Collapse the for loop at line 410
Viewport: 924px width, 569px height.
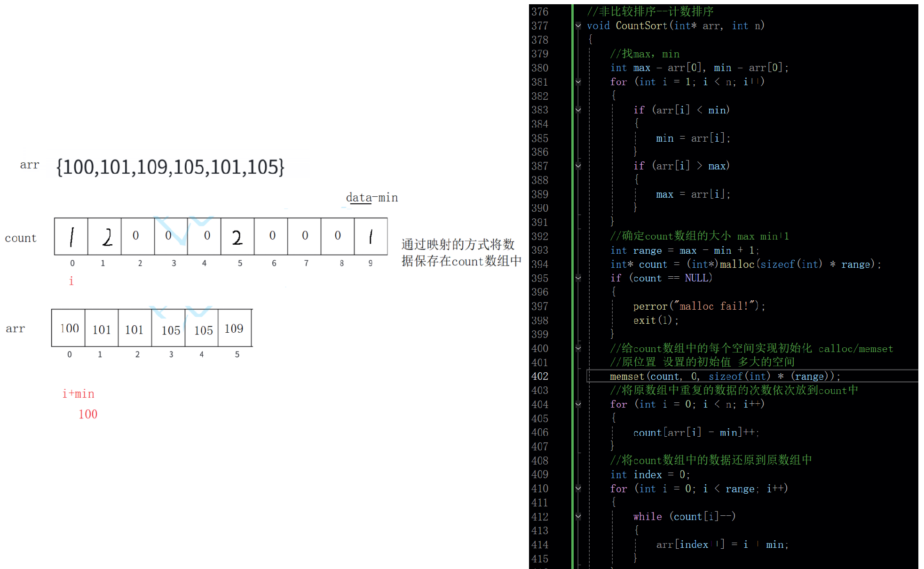tap(578, 489)
